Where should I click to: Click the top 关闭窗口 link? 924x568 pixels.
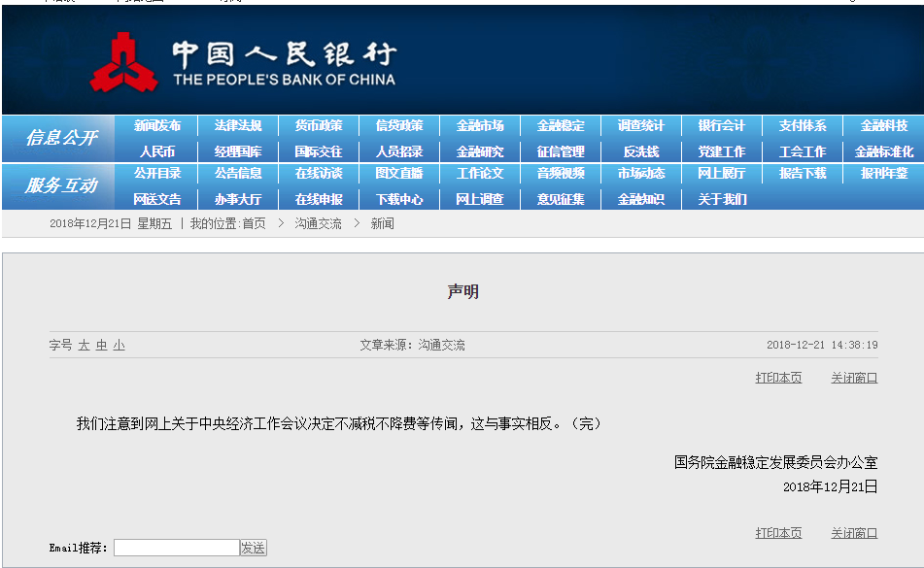(854, 378)
